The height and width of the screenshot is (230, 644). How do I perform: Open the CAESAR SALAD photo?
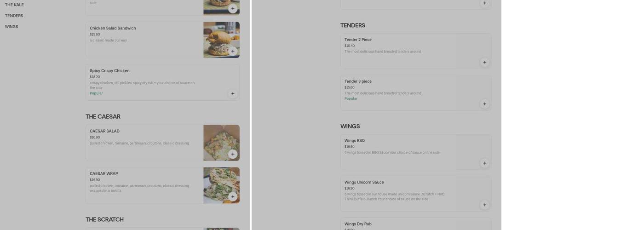pos(222,143)
